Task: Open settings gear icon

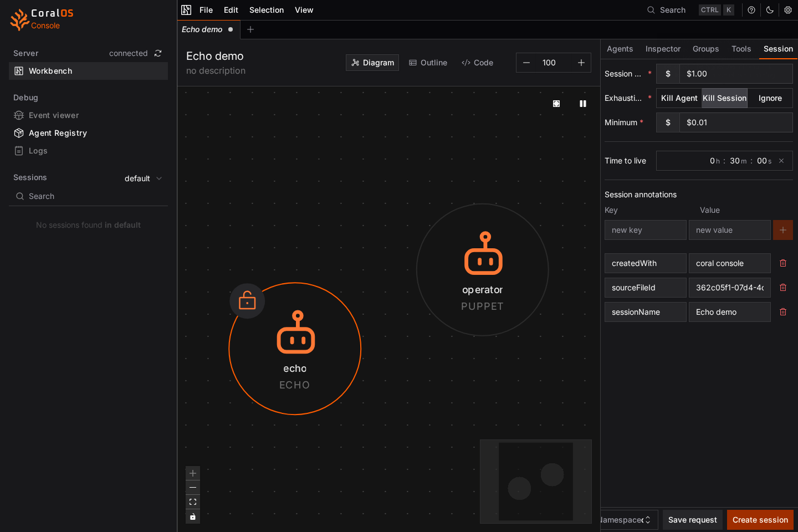Action: (788, 10)
